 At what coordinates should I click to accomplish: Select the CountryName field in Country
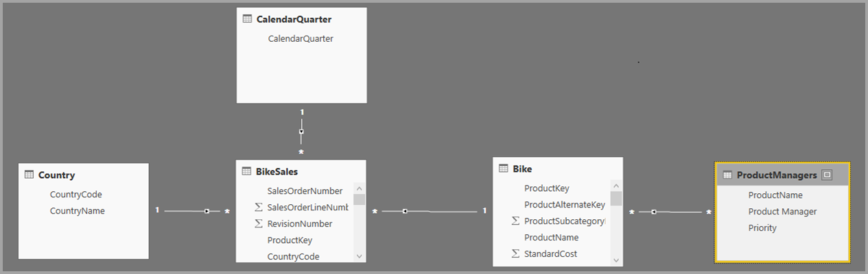78,211
